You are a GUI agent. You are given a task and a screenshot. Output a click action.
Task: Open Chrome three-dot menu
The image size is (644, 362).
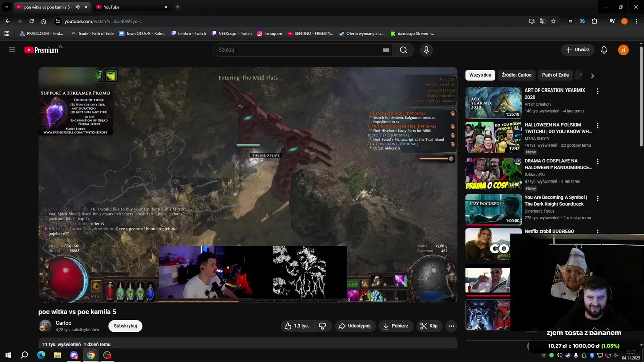(x=636, y=21)
